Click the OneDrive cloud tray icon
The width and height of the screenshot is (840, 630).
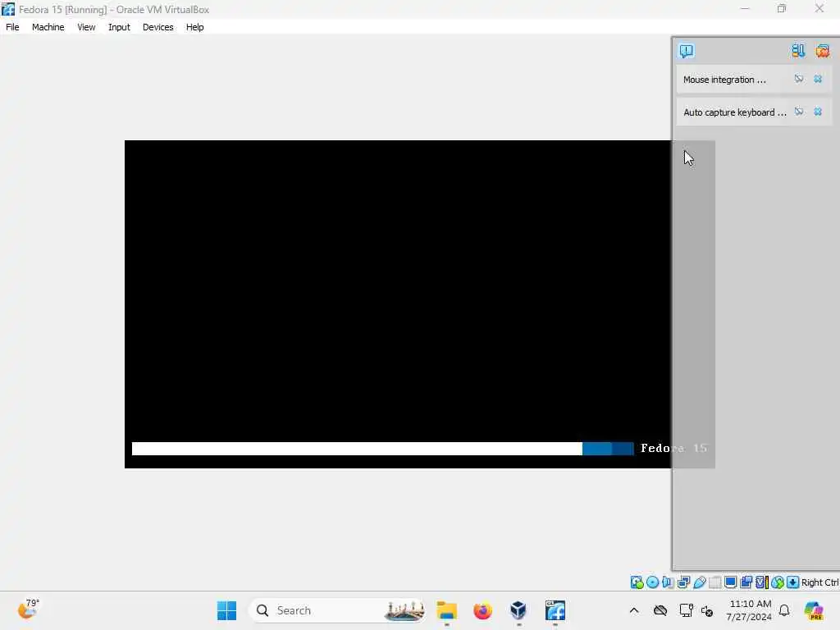pos(660,610)
